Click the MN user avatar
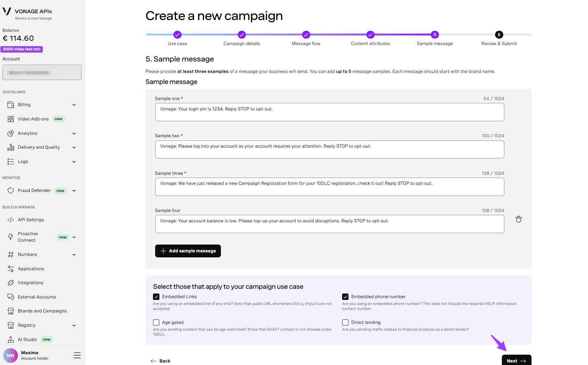 point(10,355)
